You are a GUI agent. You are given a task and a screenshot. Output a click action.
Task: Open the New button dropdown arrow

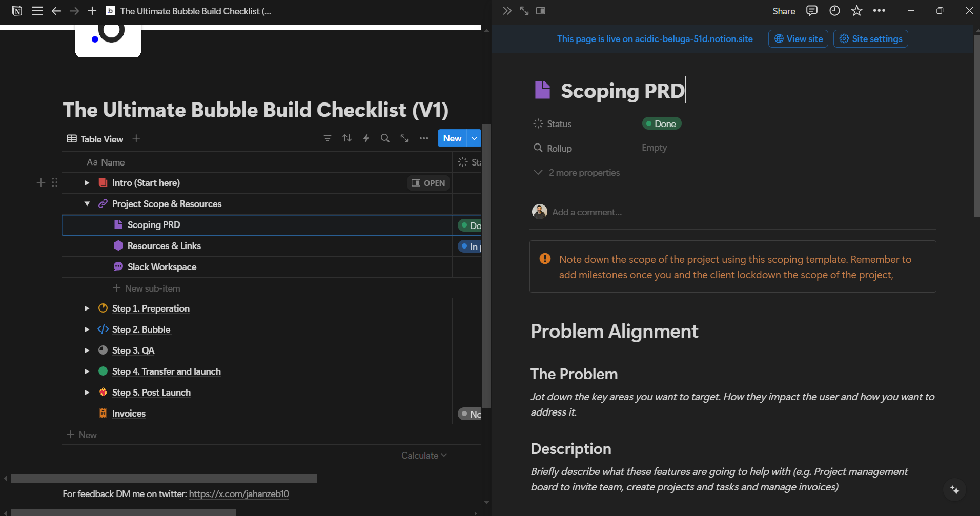pyautogui.click(x=475, y=138)
